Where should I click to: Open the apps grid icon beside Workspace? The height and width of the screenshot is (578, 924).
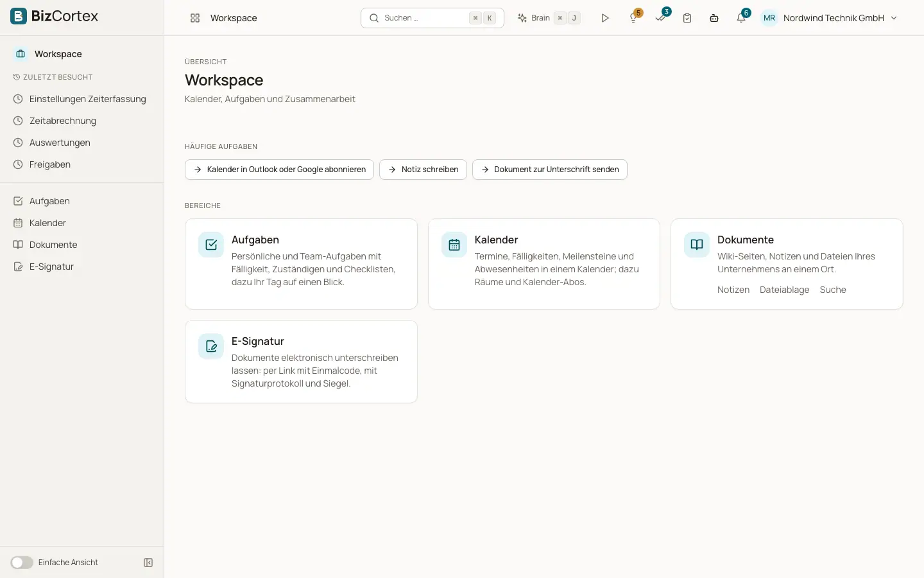(195, 18)
